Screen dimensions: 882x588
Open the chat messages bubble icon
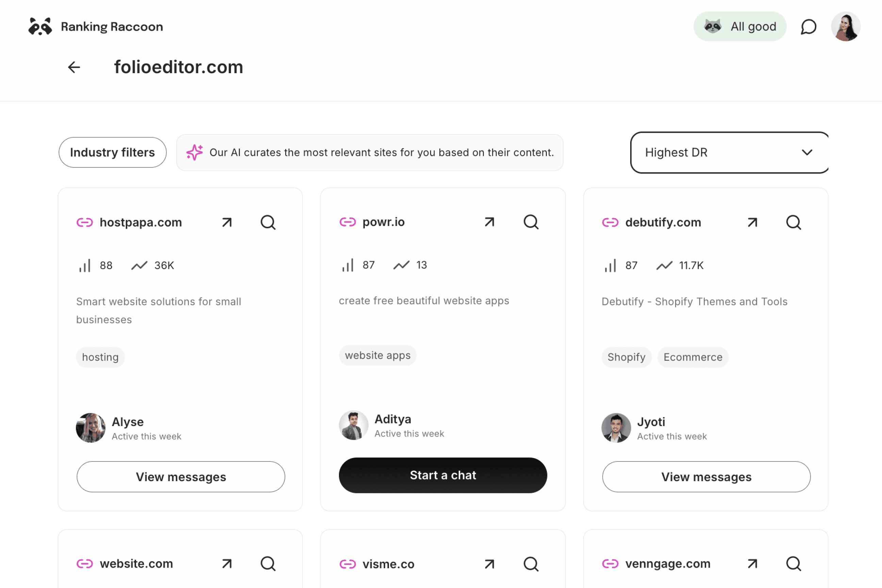[x=808, y=27]
